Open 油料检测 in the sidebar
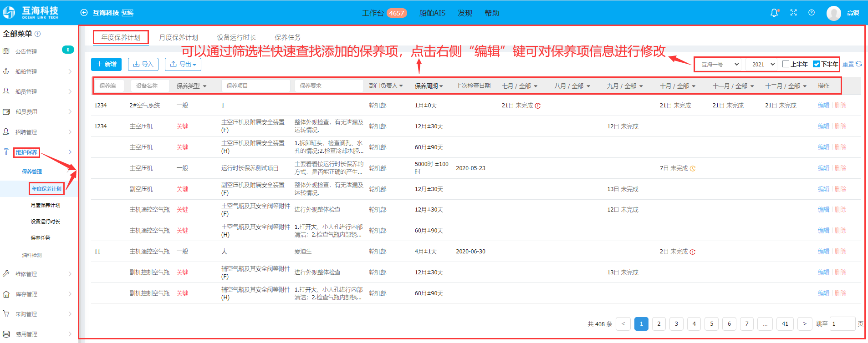 32,255
